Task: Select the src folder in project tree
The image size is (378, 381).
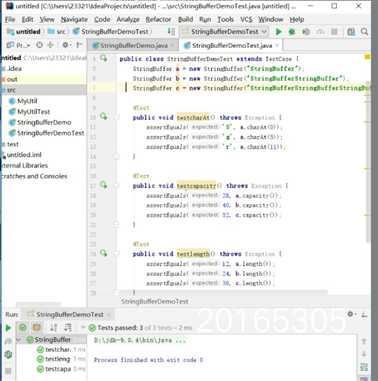Action: 11,90
